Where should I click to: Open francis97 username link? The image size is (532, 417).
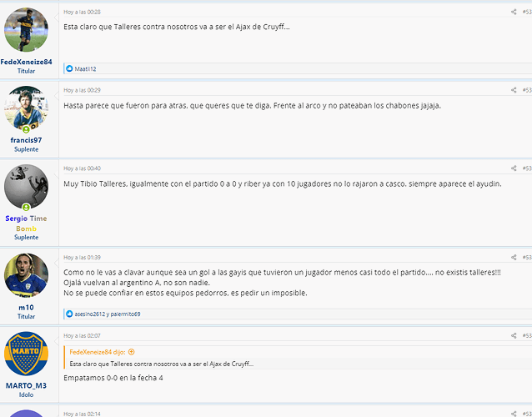(26, 140)
